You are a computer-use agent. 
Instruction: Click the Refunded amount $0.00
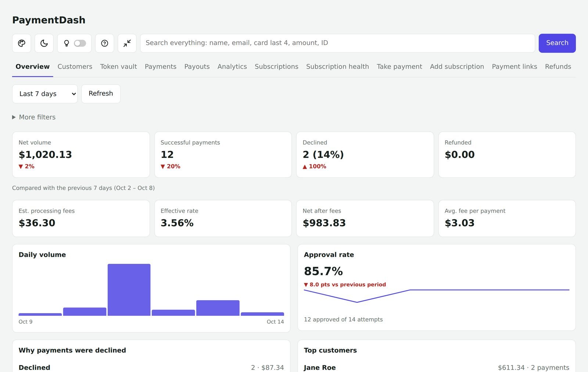(459, 155)
